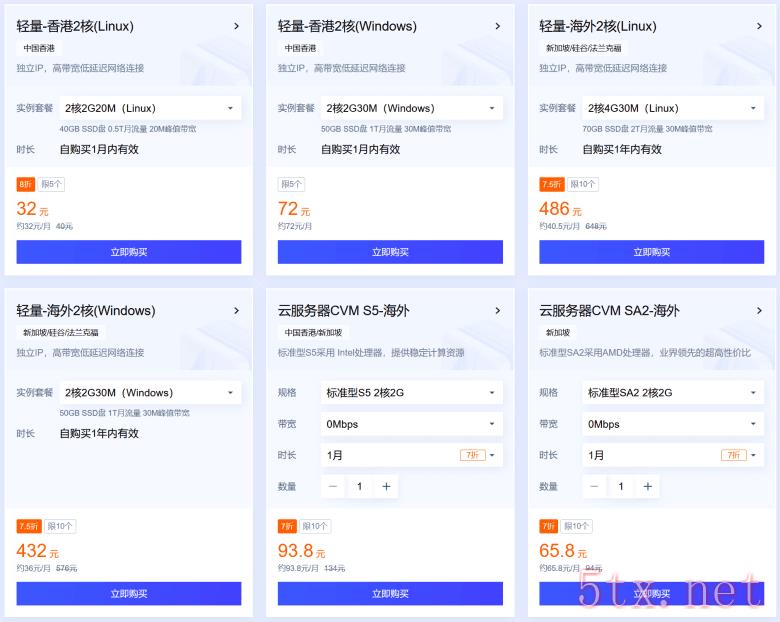Image resolution: width=780 pixels, height=622 pixels.
Task: Click 7.5折 badge on 海外 Linux card
Action: (x=552, y=184)
